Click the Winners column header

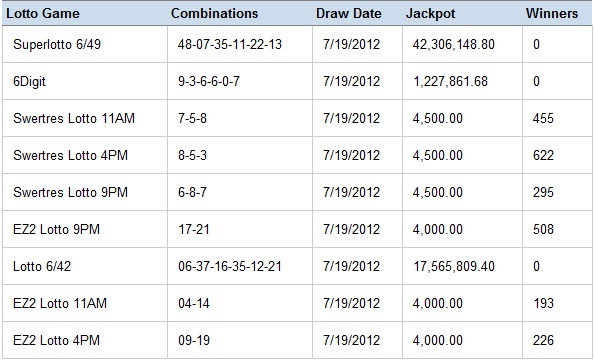click(x=552, y=14)
